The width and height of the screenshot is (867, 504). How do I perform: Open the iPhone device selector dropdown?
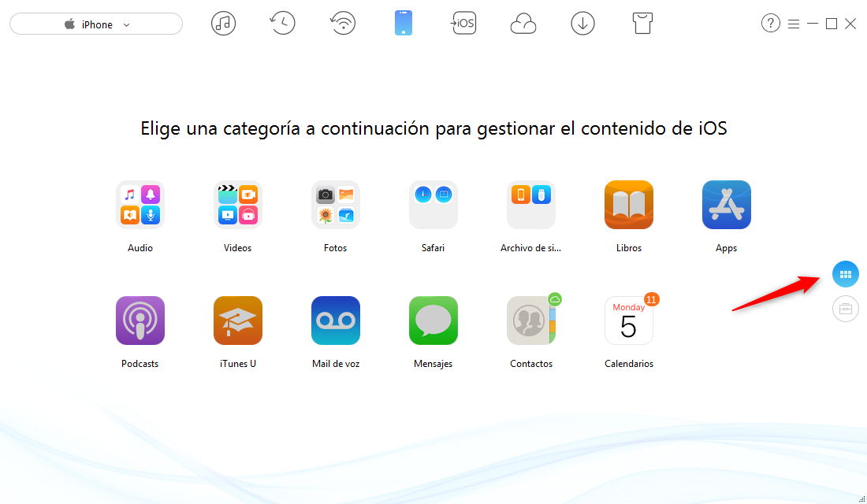(x=95, y=24)
